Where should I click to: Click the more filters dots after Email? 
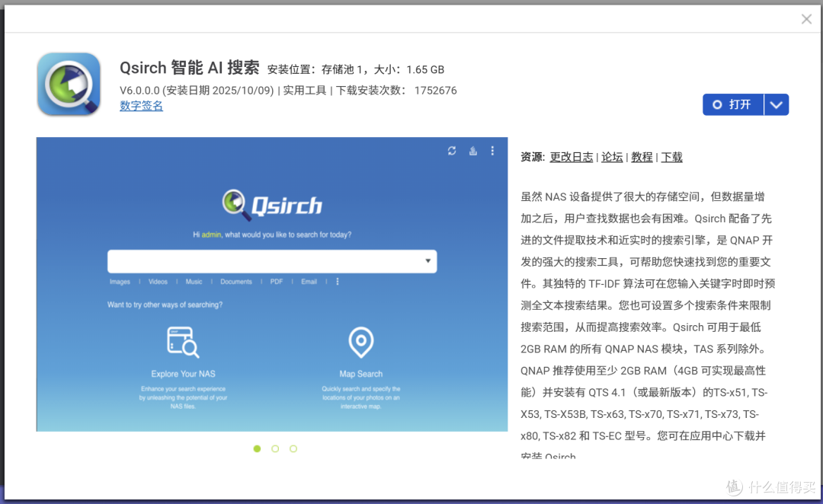pyautogui.click(x=338, y=282)
